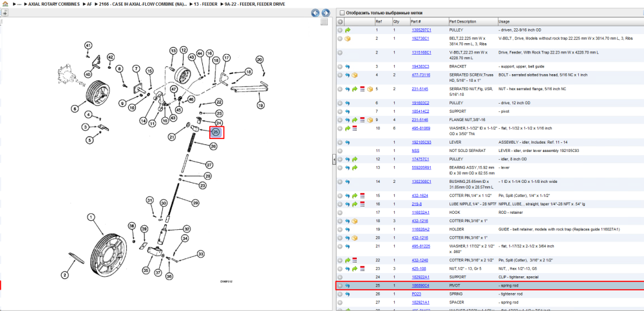
Task: Add the PO23 spring using its plus icon
Action: click(340, 294)
